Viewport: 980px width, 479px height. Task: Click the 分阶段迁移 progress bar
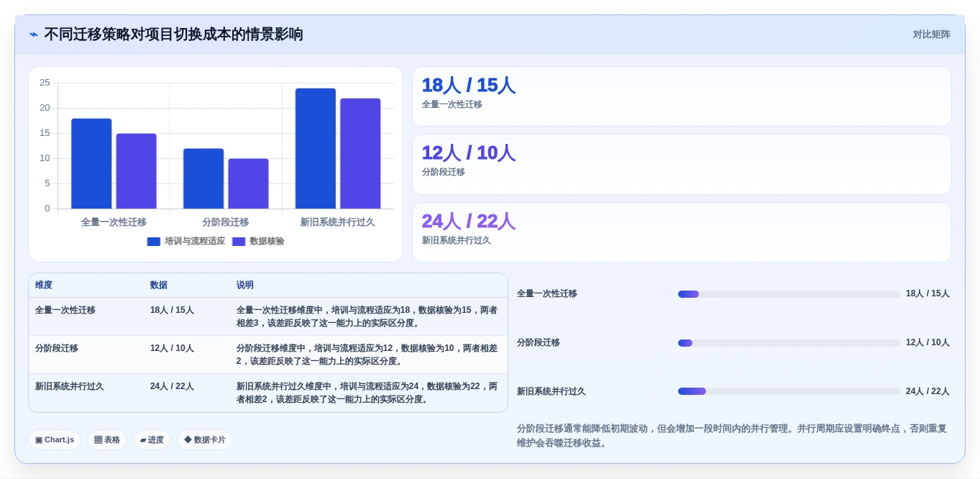(x=789, y=343)
